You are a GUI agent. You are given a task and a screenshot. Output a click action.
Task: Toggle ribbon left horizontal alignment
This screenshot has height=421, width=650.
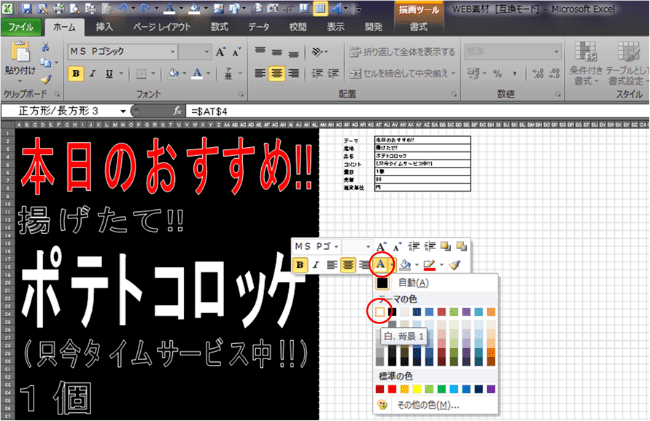260,74
